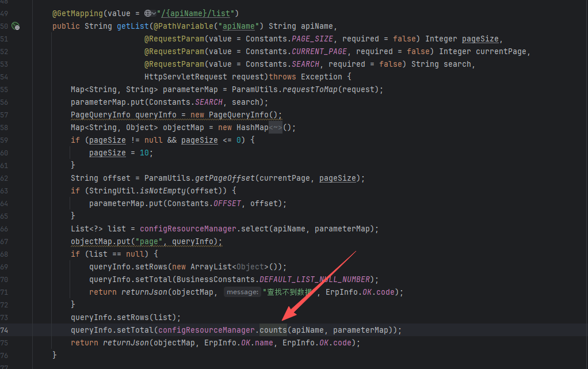Click the highlighted 'counts' method call

click(273, 330)
